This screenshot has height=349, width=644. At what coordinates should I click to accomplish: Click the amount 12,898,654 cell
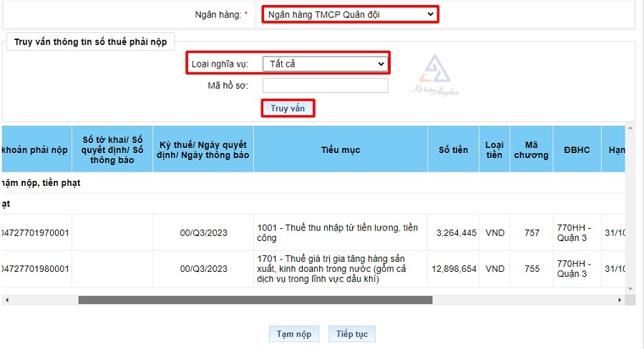(454, 269)
